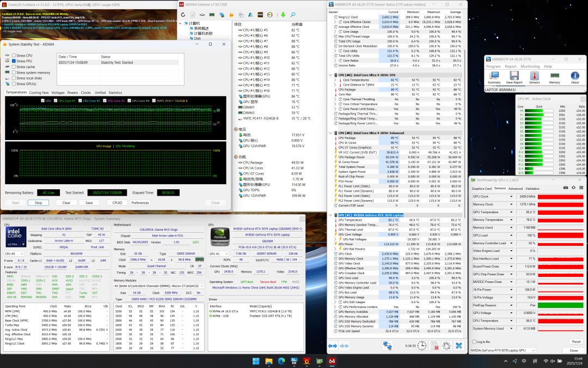The height and width of the screenshot is (368, 588).
Task: Open stability test Preferences button
Action: [140, 202]
